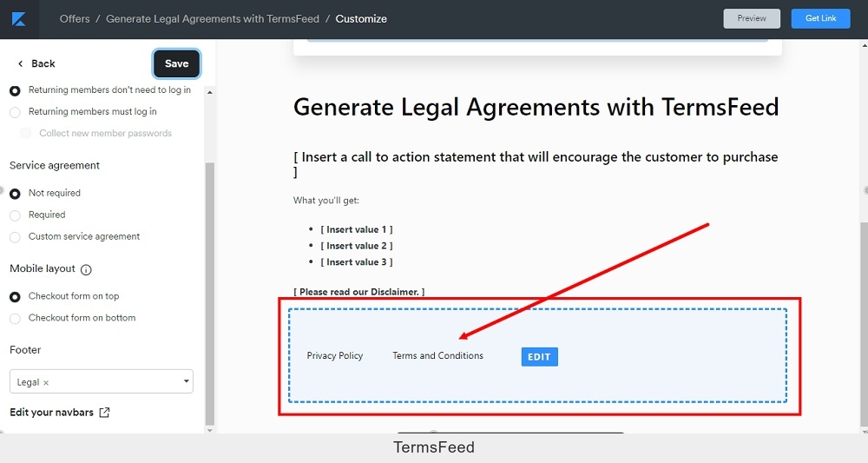Select Returning members must log in
868x463 pixels.
click(x=15, y=112)
